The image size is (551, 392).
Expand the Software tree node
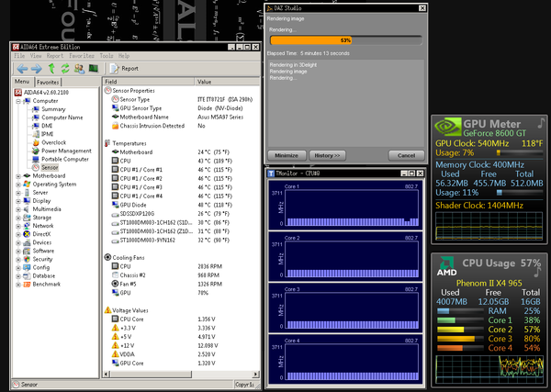[18, 252]
